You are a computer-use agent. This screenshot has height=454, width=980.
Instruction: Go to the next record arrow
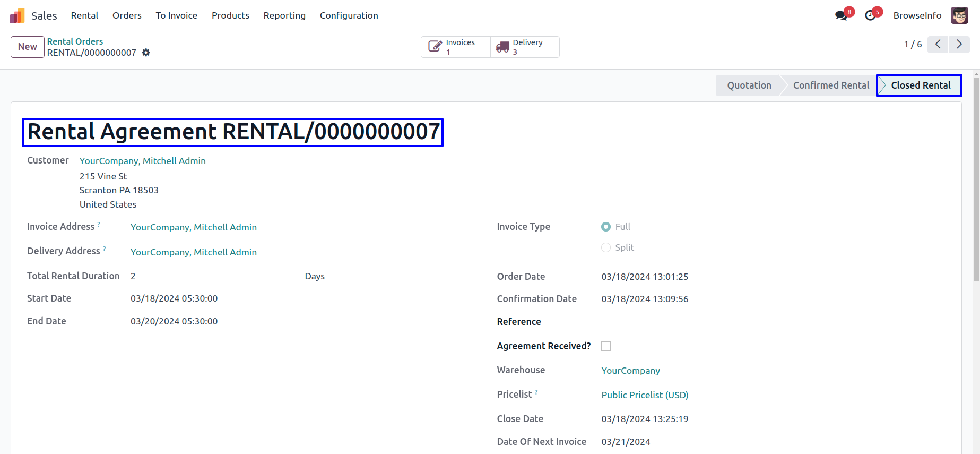click(x=959, y=45)
